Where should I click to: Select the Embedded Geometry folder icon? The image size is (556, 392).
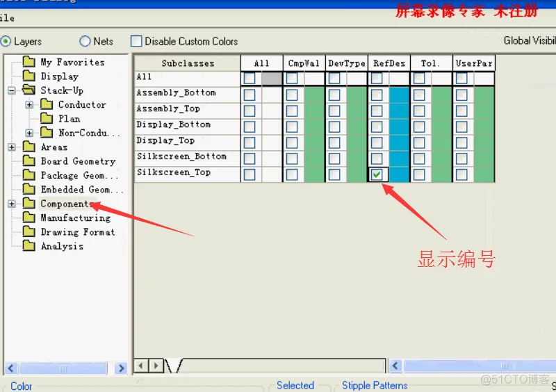(x=28, y=190)
